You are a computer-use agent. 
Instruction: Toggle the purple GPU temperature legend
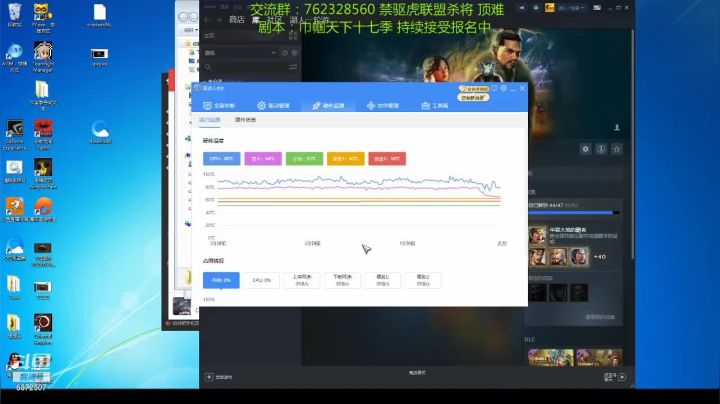tap(263, 159)
